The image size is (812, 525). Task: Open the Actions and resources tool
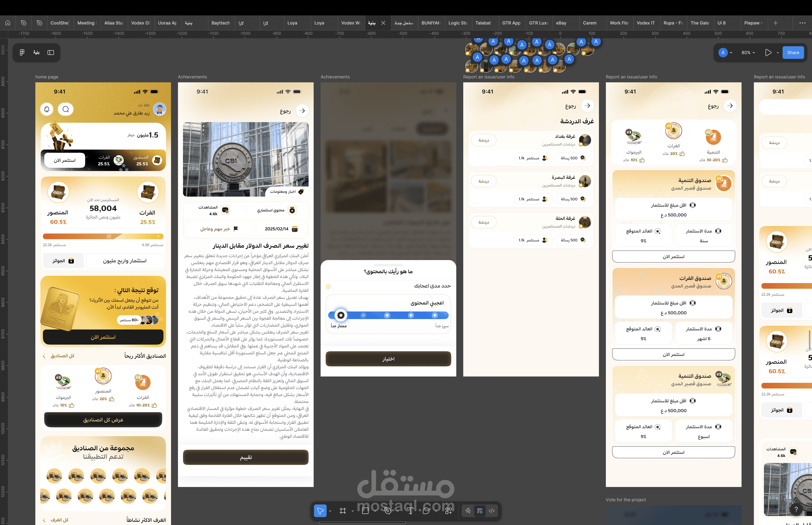click(x=448, y=511)
